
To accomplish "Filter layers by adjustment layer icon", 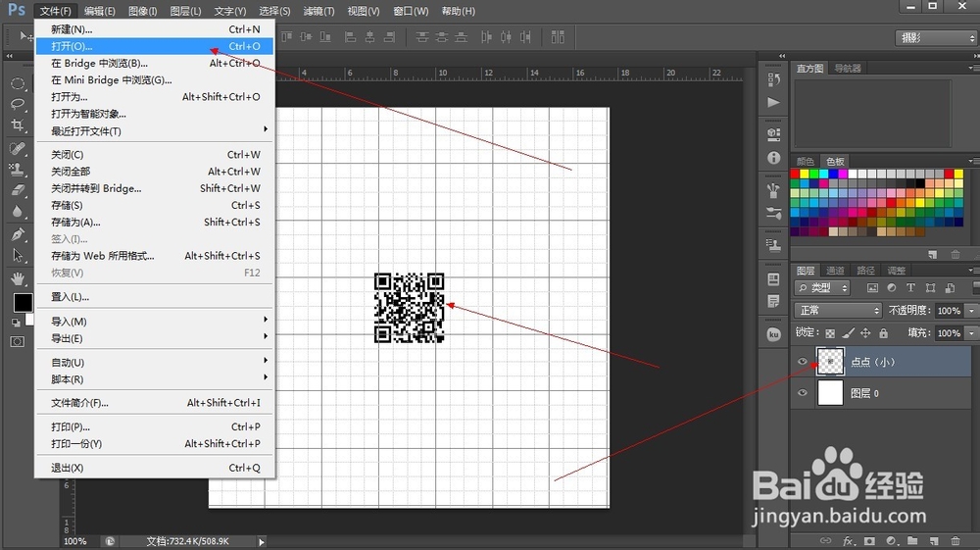I will coord(892,288).
